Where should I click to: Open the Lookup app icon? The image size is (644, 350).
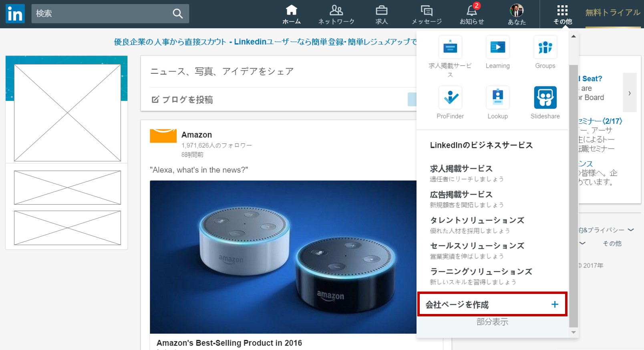point(497,97)
